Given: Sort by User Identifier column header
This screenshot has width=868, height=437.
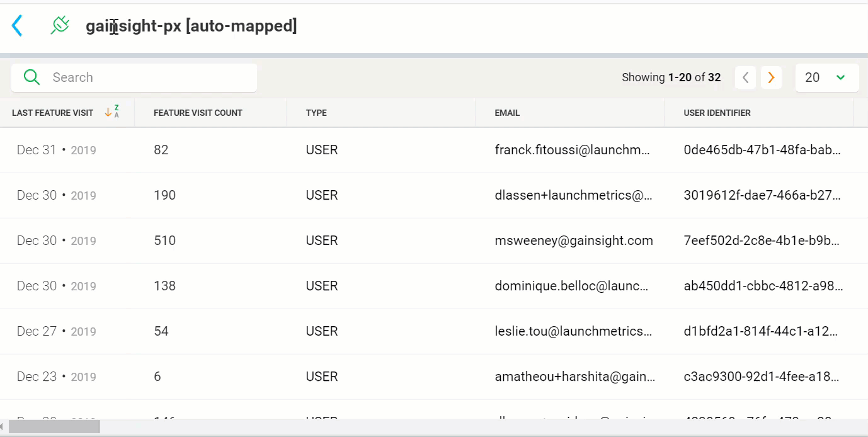Looking at the screenshot, I should click(717, 113).
